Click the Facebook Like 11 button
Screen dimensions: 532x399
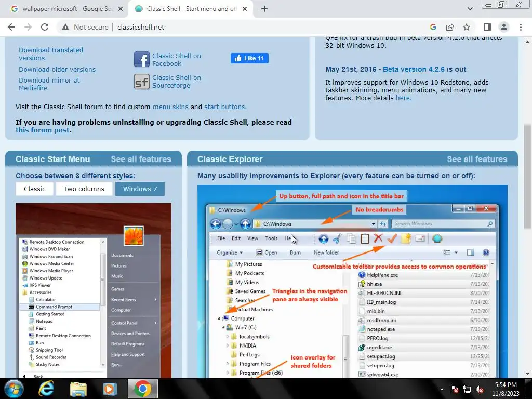[x=249, y=58]
